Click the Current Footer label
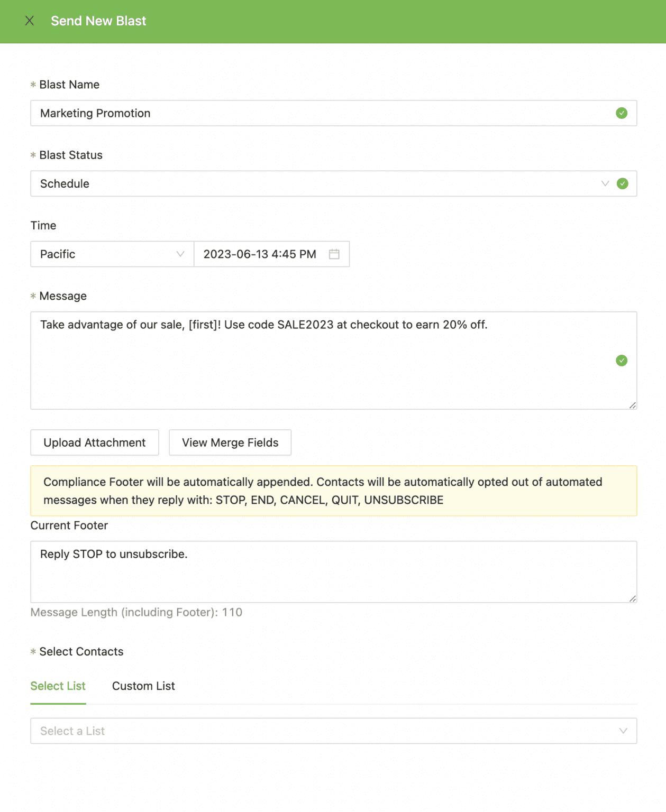 69,525
